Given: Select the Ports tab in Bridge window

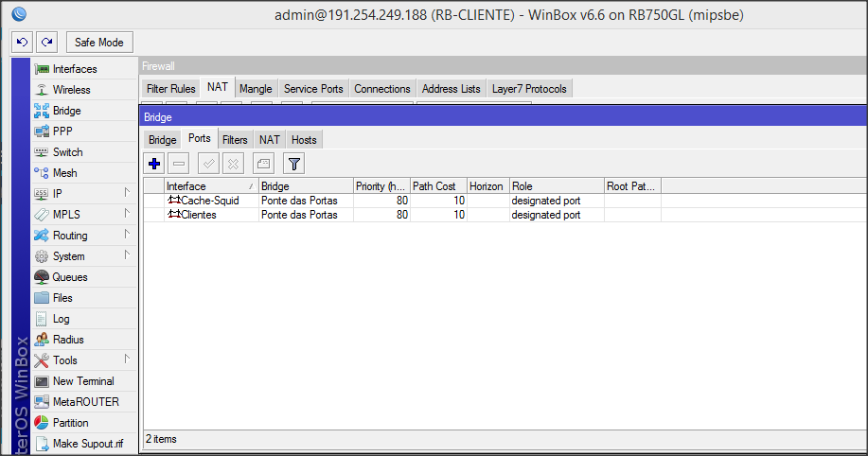Looking at the screenshot, I should 200,138.
